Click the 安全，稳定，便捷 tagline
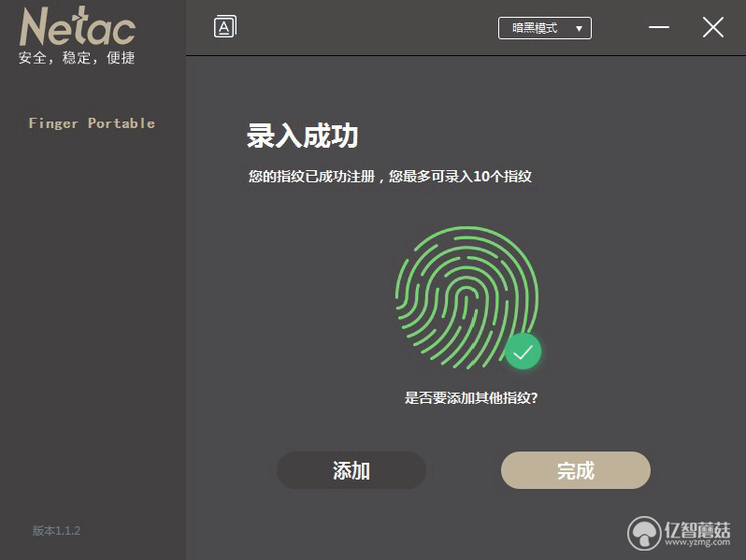The height and width of the screenshot is (560, 746). point(77,58)
